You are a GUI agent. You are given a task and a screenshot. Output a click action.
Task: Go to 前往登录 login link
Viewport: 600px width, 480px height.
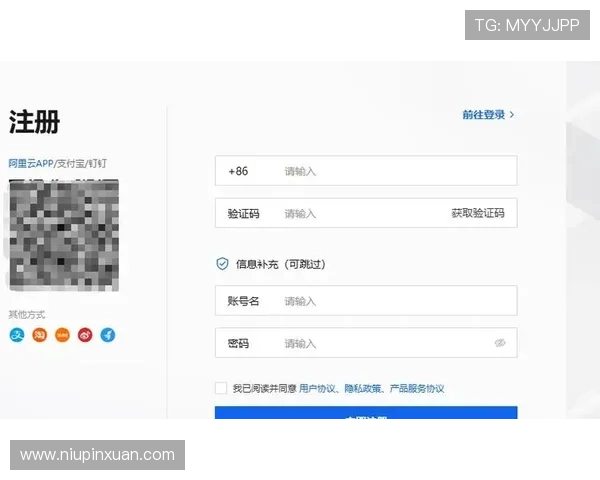pos(484,114)
